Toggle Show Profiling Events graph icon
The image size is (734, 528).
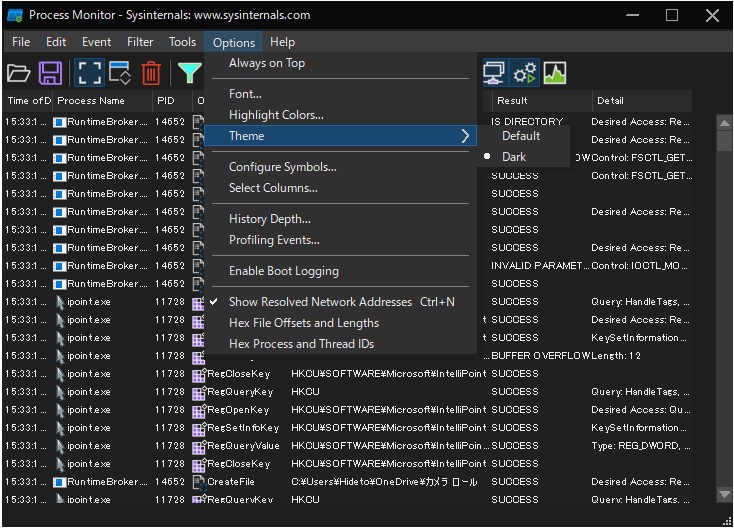tap(555, 73)
